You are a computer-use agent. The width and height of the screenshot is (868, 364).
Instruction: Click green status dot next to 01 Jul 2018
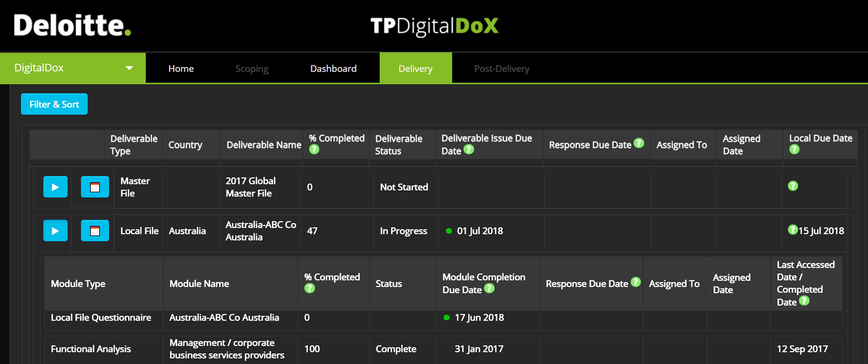pyautogui.click(x=449, y=231)
